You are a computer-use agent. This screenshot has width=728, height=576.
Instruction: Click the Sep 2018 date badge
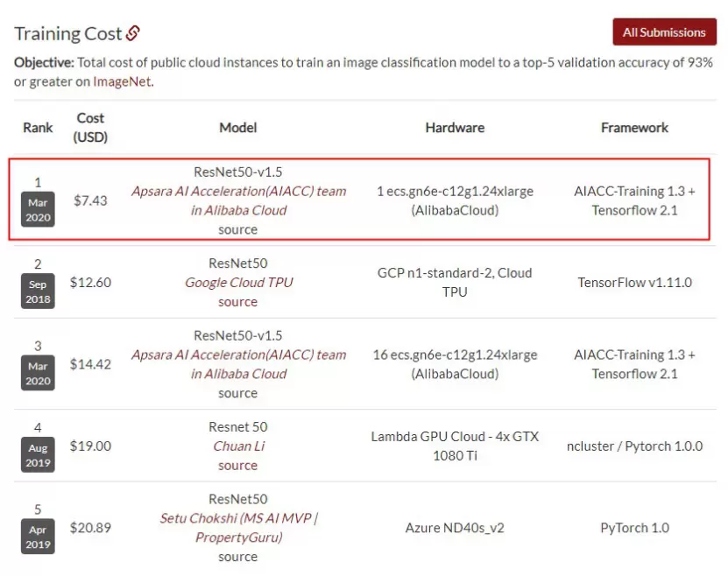tap(38, 292)
